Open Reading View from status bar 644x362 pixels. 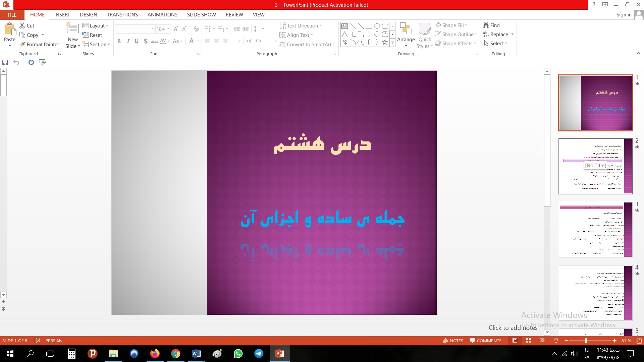coord(542,341)
